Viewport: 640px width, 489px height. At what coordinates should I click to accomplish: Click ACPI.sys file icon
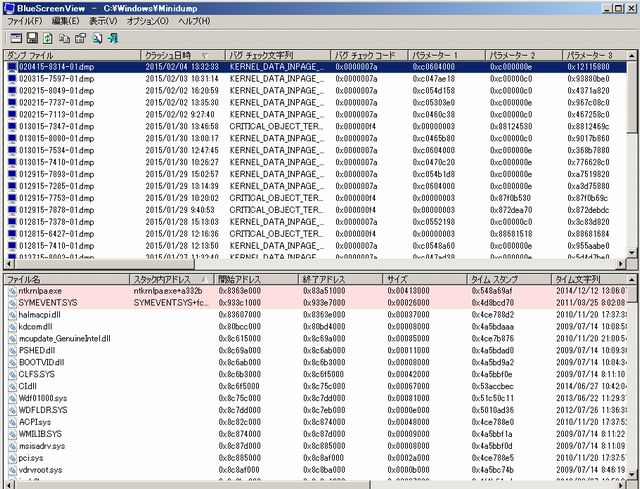pyautogui.click(x=12, y=422)
